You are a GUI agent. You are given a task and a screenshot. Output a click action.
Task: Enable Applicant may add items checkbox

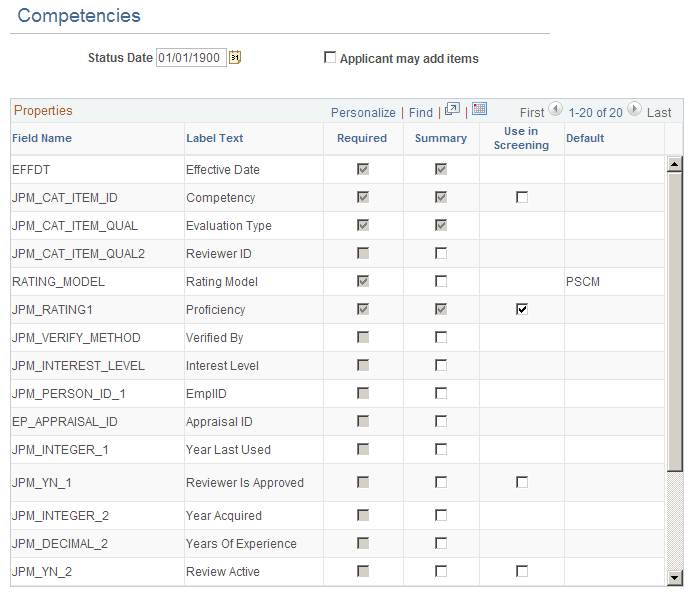point(330,57)
